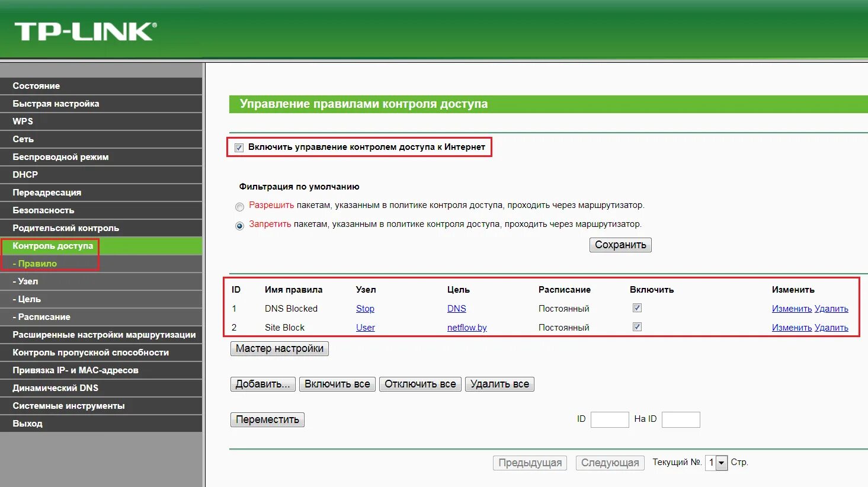Viewport: 868px width, 487px height.
Task: Open the Правило submenu item
Action: (x=101, y=264)
